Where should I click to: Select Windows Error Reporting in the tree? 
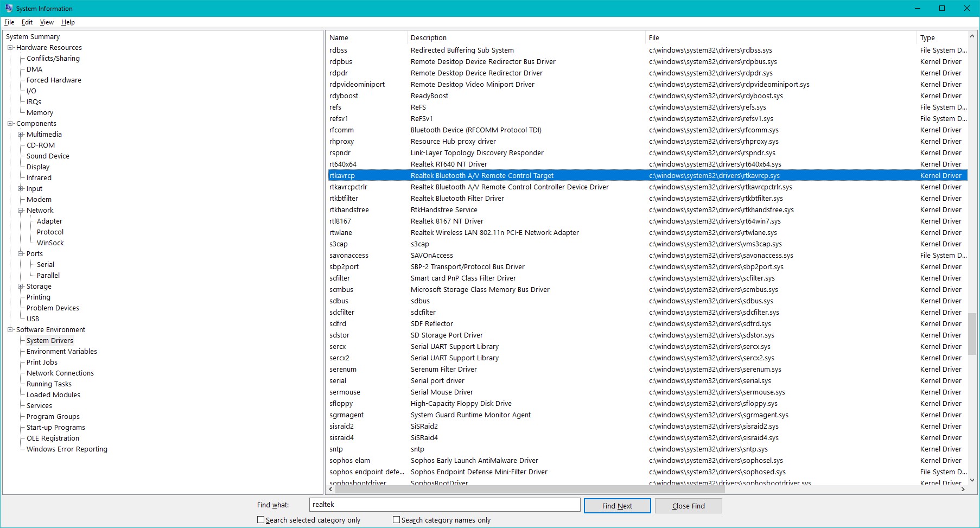pos(67,449)
